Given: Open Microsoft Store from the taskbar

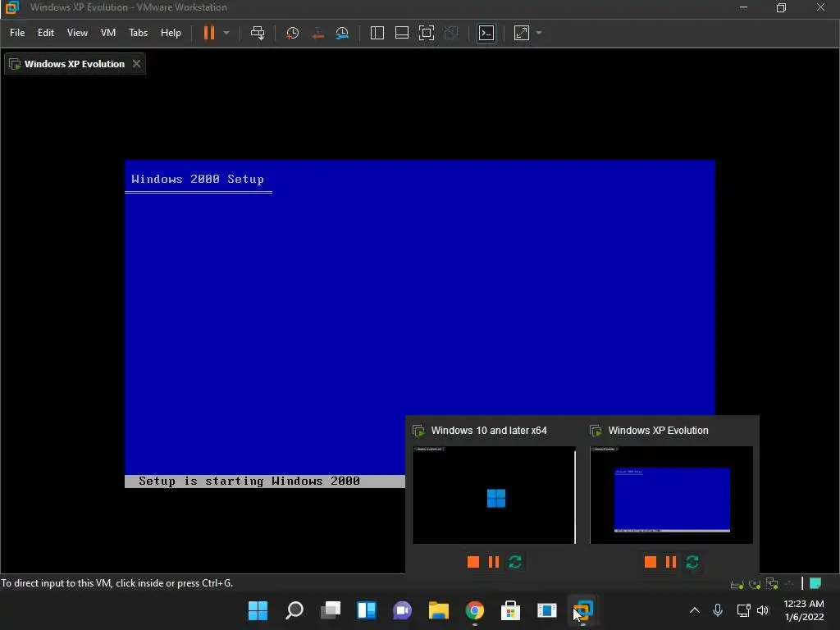Looking at the screenshot, I should click(x=510, y=610).
